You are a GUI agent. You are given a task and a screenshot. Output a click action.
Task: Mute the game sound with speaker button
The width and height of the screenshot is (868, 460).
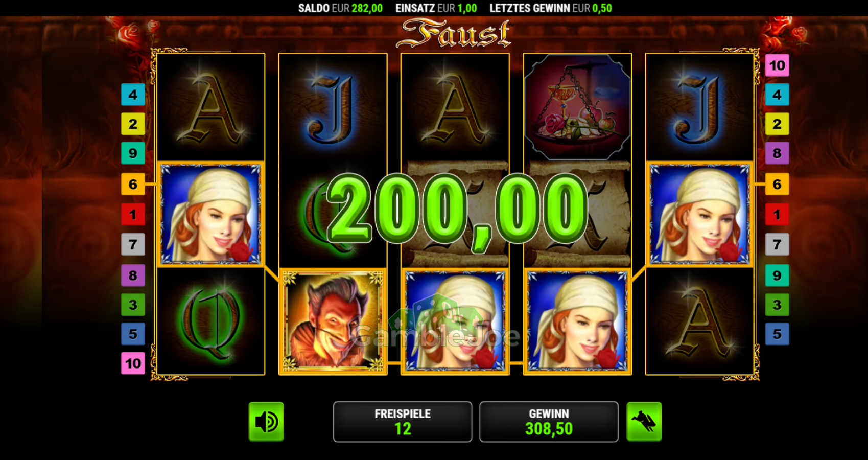click(266, 422)
